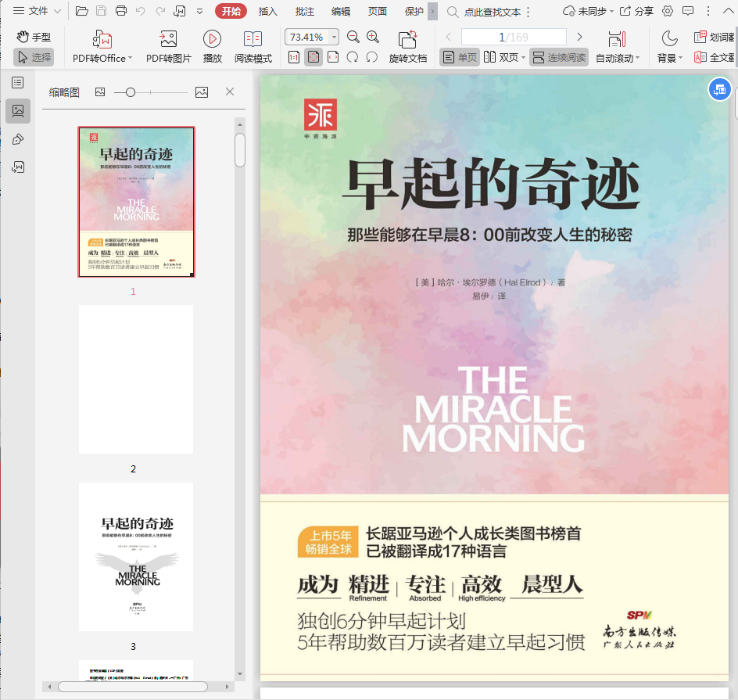
Task: Open settings via gear icon
Action: coord(668,11)
